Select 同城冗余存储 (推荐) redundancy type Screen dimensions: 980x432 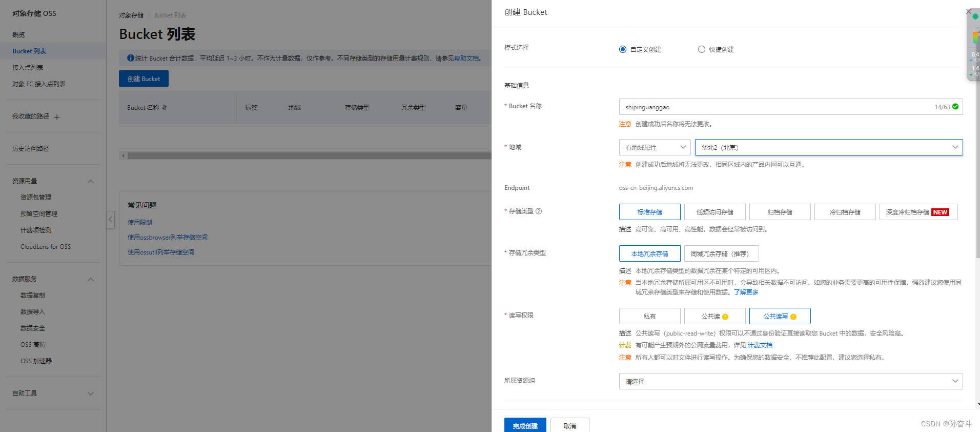(722, 253)
